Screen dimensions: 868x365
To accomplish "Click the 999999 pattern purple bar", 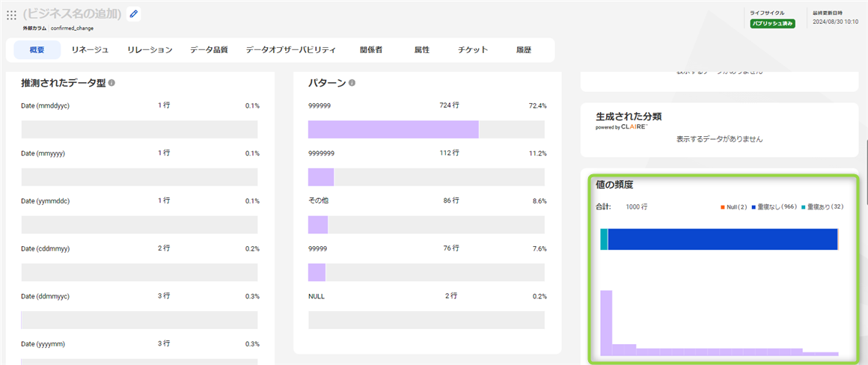I will tap(393, 129).
